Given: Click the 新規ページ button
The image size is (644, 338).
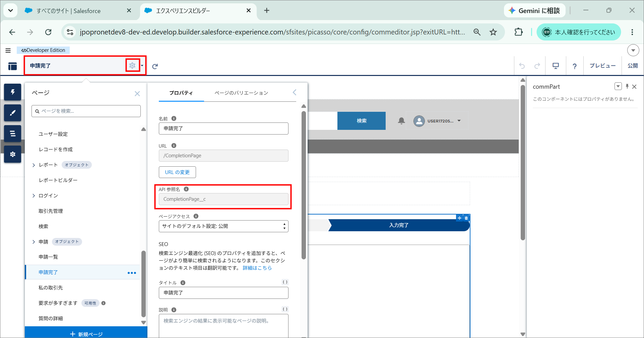Looking at the screenshot, I should pos(86,334).
